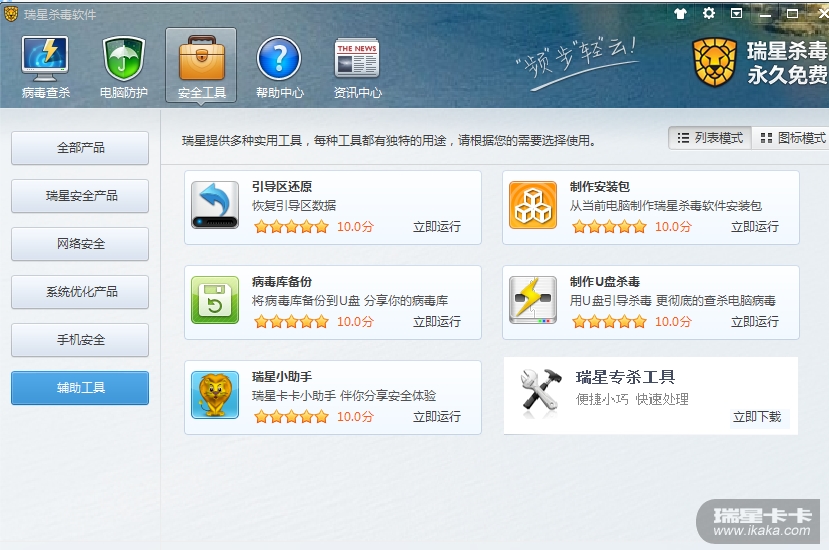The height and width of the screenshot is (550, 829).
Task: Open the title bar dropdown menu icon
Action: (x=736, y=13)
